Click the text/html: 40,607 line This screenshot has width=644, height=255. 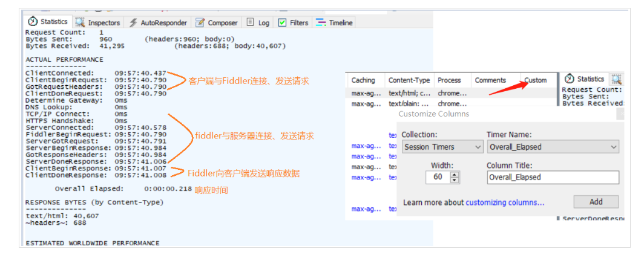point(62,216)
